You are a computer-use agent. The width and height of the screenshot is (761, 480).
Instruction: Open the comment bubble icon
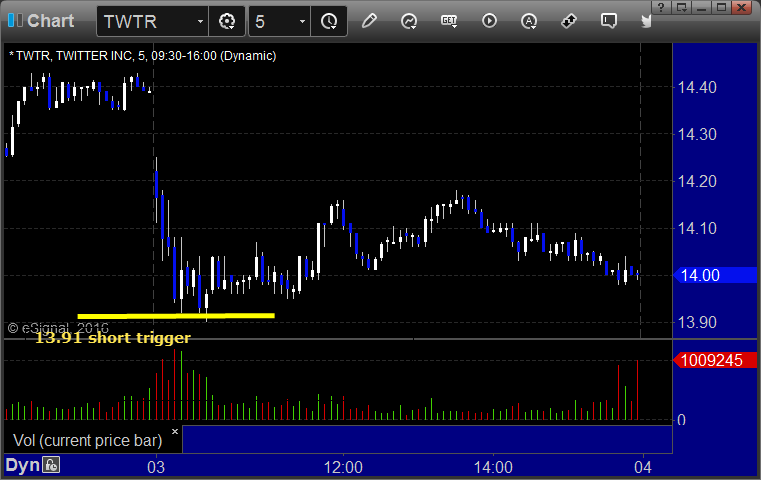click(x=609, y=21)
